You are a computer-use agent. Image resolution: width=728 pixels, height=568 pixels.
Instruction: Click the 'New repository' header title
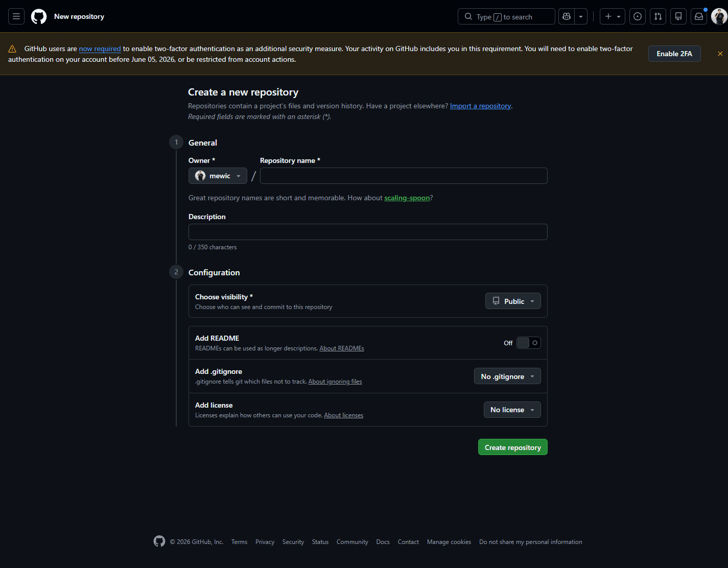point(79,16)
